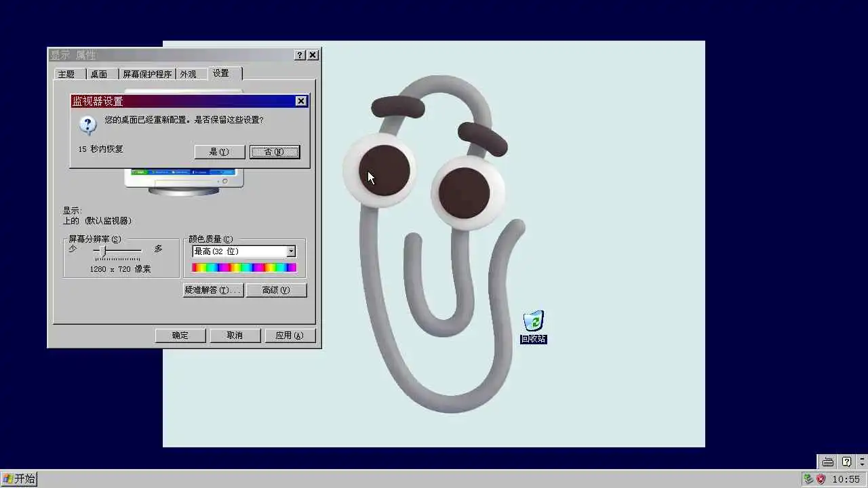Close the 显示 属性 window
868x488 pixels.
(x=313, y=56)
